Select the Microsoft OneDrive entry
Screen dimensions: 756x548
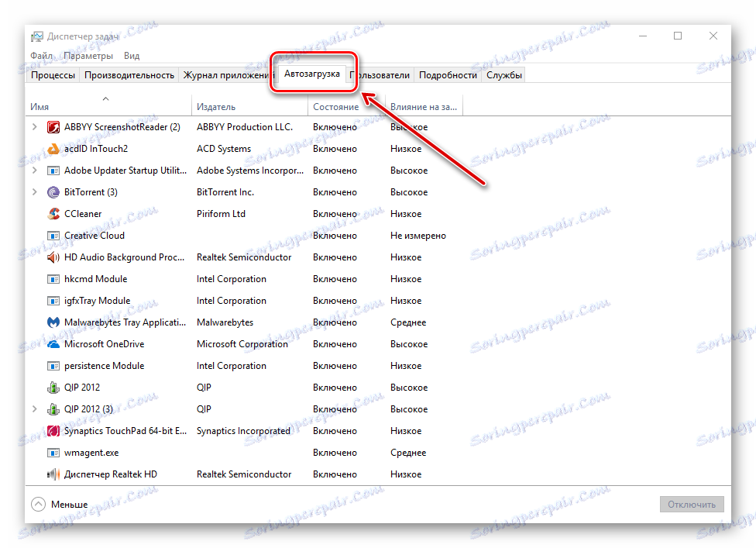104,344
